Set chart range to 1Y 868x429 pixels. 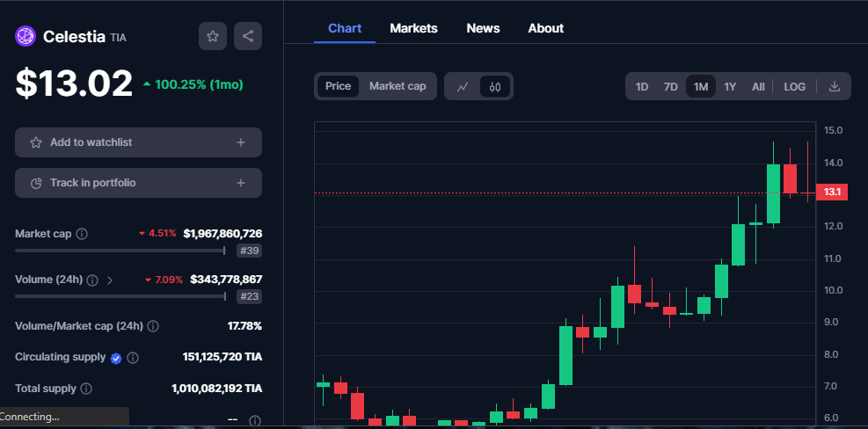[x=730, y=86]
